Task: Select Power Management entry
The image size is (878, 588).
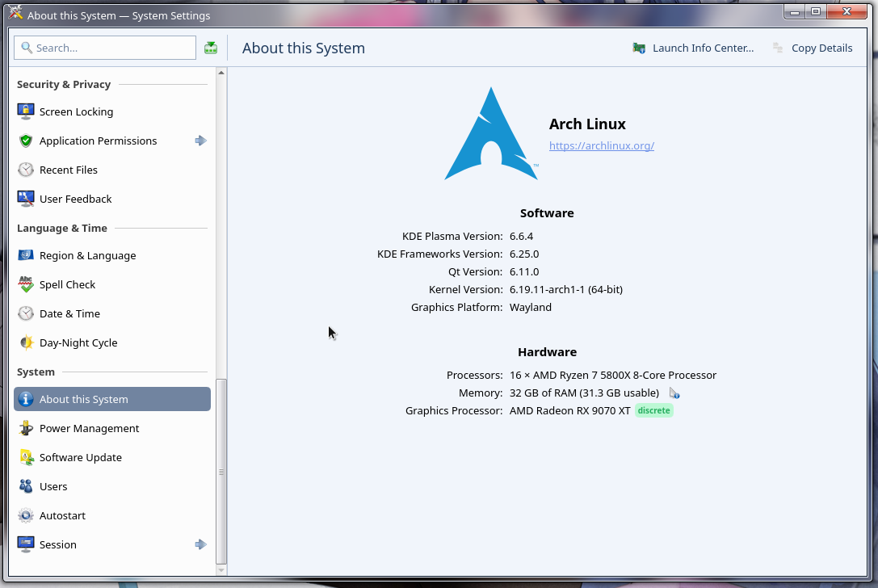Action: (x=112, y=428)
